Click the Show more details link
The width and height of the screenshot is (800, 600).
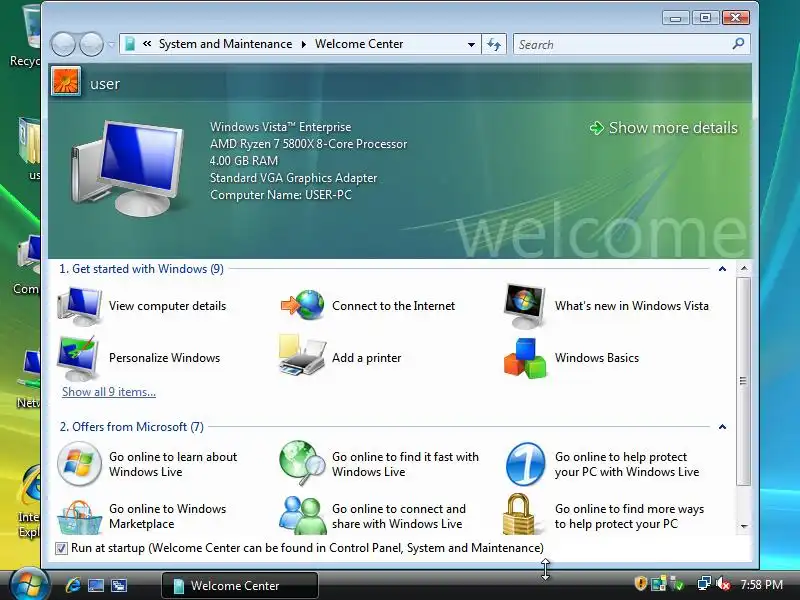664,128
